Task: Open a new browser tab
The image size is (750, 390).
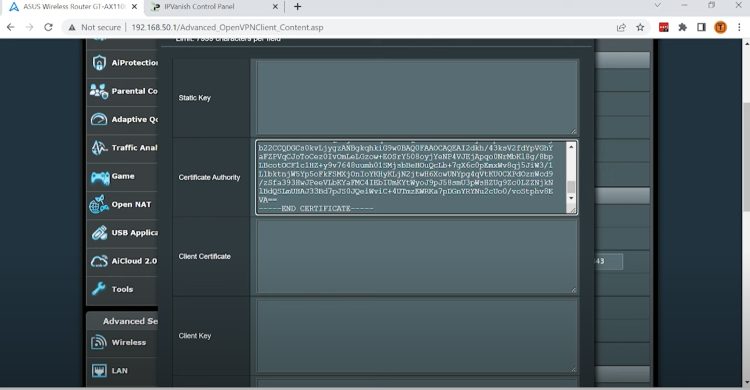Action: point(298,7)
